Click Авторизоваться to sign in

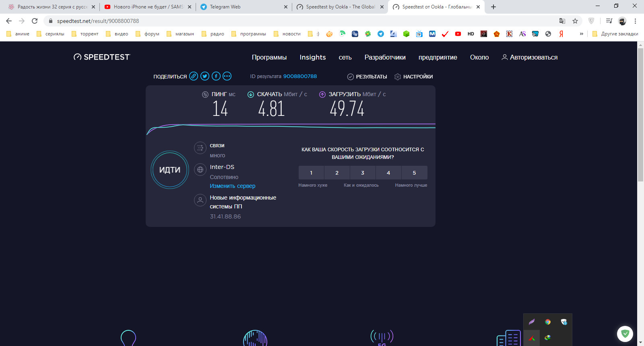coord(529,58)
